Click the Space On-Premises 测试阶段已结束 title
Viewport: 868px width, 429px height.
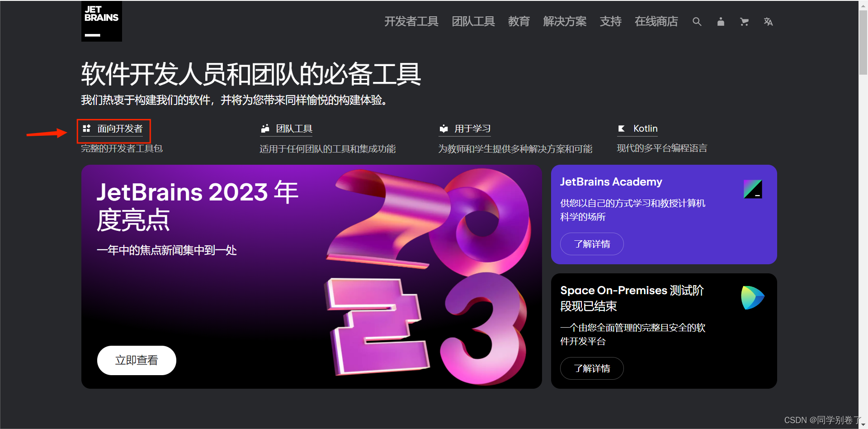(632, 298)
